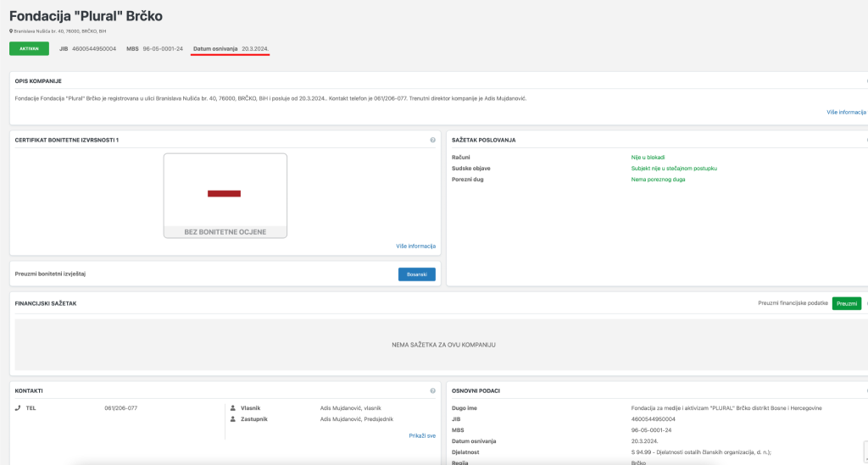Click the red bar inside rating card
This screenshot has width=868, height=465.
[x=225, y=194]
